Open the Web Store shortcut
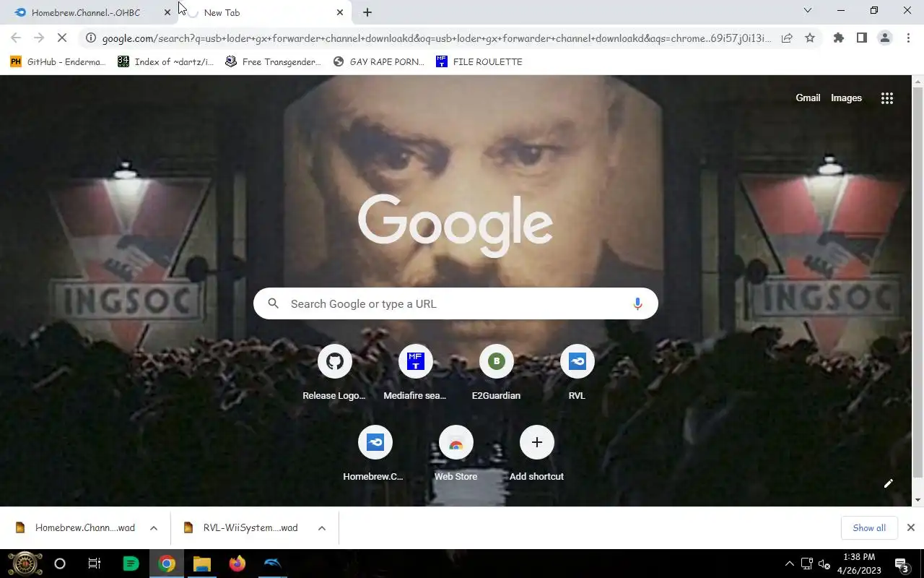924x578 pixels. click(456, 454)
